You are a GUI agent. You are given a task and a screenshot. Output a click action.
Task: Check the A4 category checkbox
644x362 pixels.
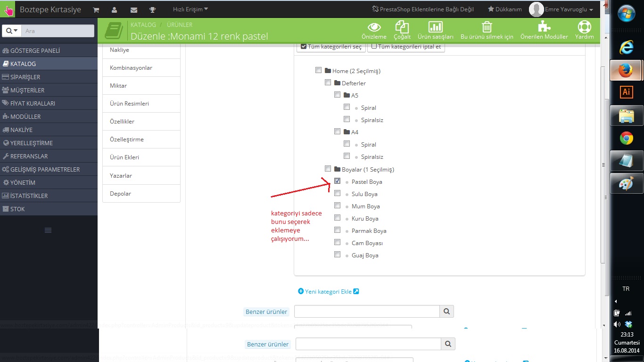[337, 132]
